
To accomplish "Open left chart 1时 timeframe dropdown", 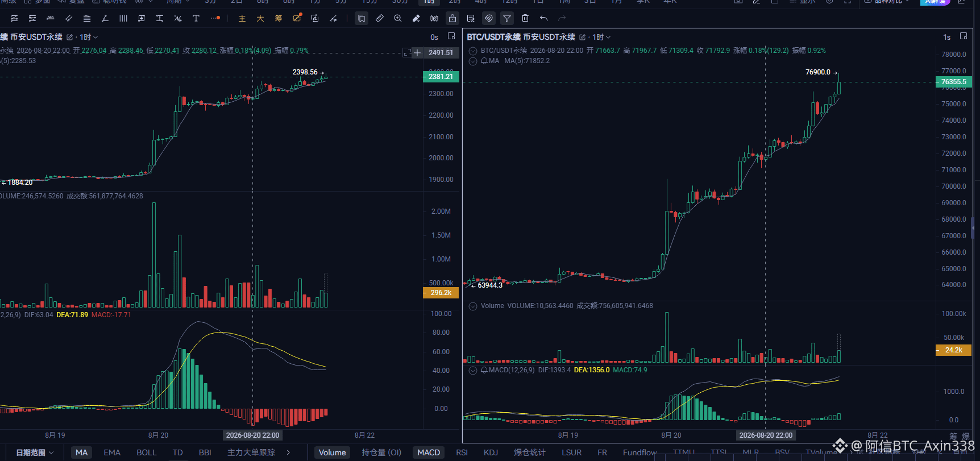I will pyautogui.click(x=89, y=37).
